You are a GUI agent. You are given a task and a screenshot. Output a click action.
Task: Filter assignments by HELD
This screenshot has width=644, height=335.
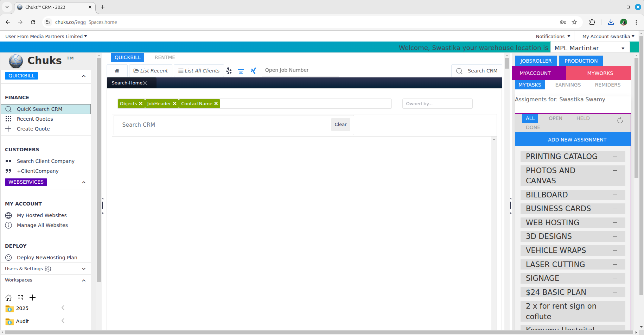[x=583, y=118]
